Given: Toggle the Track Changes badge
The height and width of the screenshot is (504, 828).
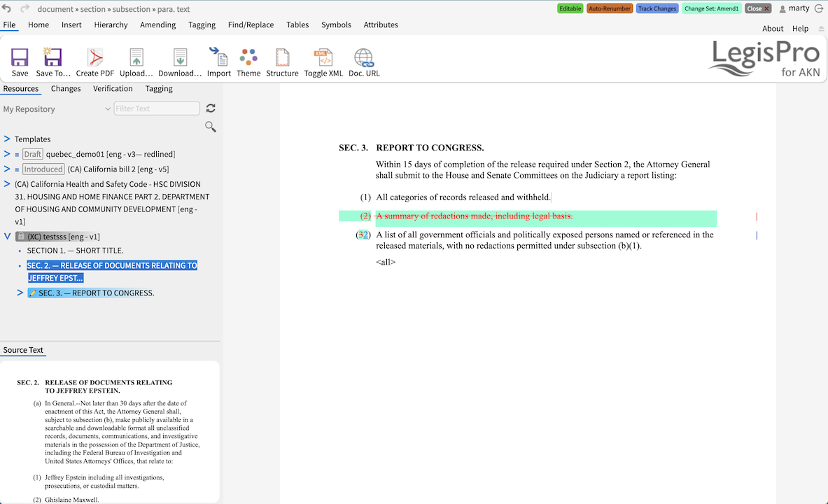Looking at the screenshot, I should (x=657, y=8).
